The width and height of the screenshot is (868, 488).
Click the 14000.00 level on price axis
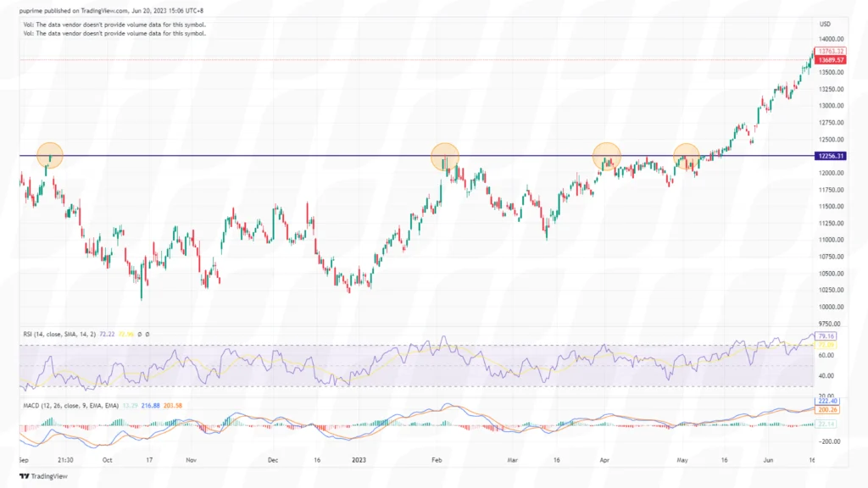tap(830, 39)
